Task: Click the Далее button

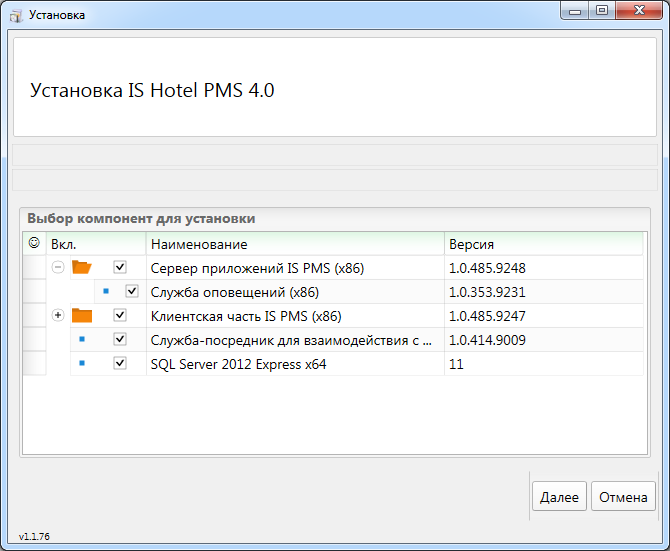Action: pyautogui.click(x=559, y=496)
